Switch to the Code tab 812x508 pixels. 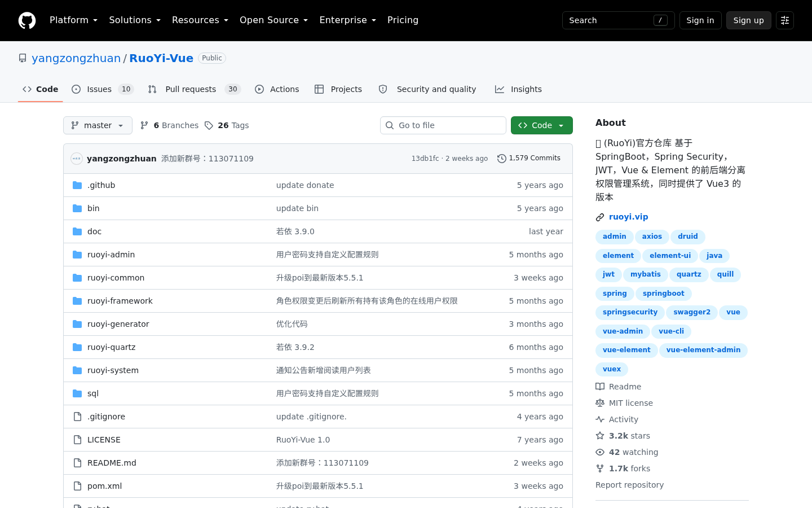click(40, 89)
